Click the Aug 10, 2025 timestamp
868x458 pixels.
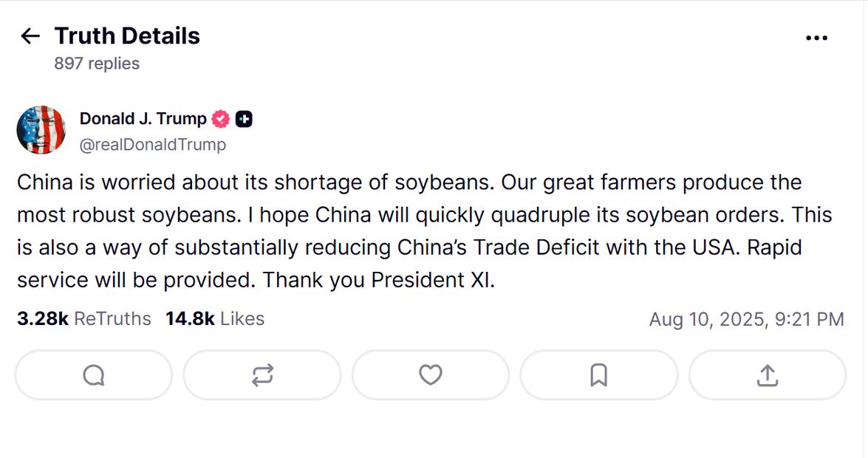click(x=746, y=319)
